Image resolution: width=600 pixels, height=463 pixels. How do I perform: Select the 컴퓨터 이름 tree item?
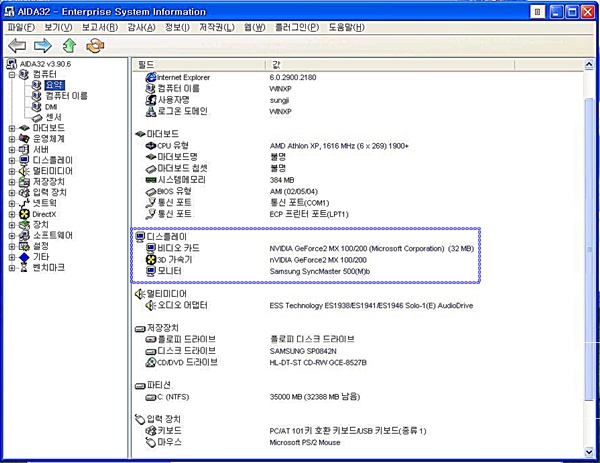click(x=66, y=96)
